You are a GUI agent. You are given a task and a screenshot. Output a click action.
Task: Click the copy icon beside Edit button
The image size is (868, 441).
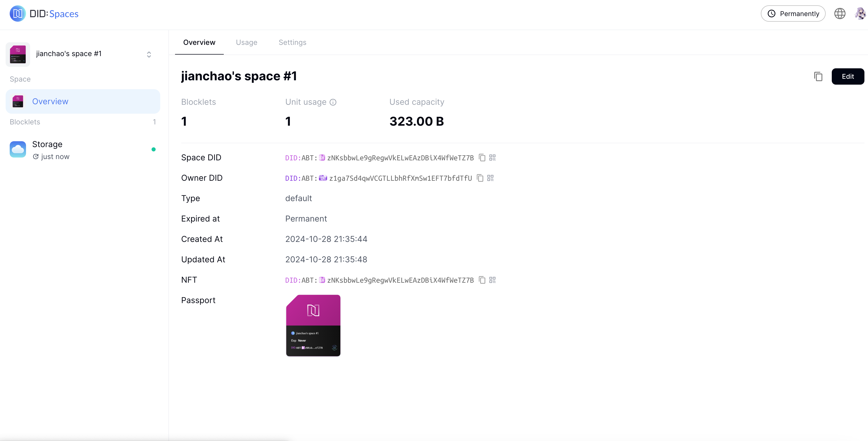pos(818,76)
